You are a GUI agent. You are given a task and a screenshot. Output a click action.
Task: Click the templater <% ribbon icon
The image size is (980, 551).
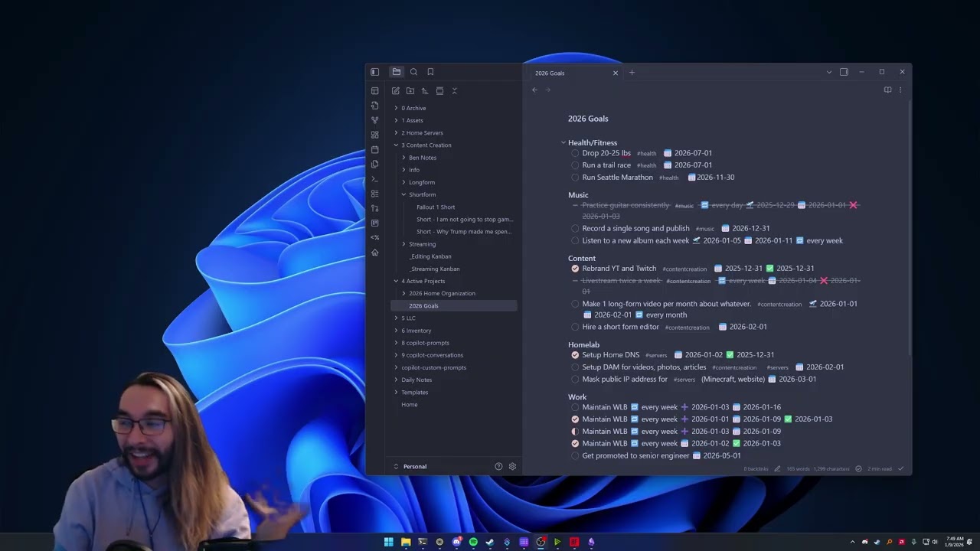pyautogui.click(x=374, y=237)
